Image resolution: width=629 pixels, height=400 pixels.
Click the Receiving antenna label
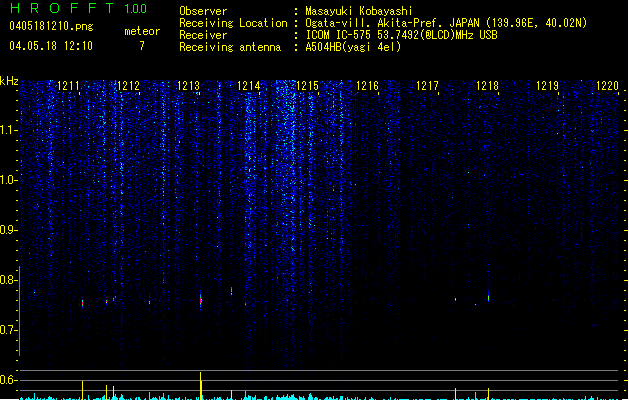click(x=230, y=47)
